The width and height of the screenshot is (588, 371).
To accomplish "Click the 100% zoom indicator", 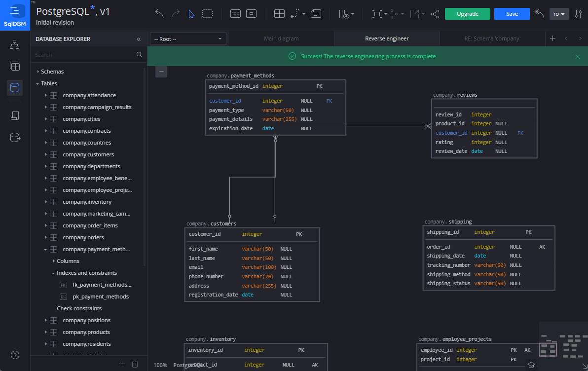I will pos(160,365).
